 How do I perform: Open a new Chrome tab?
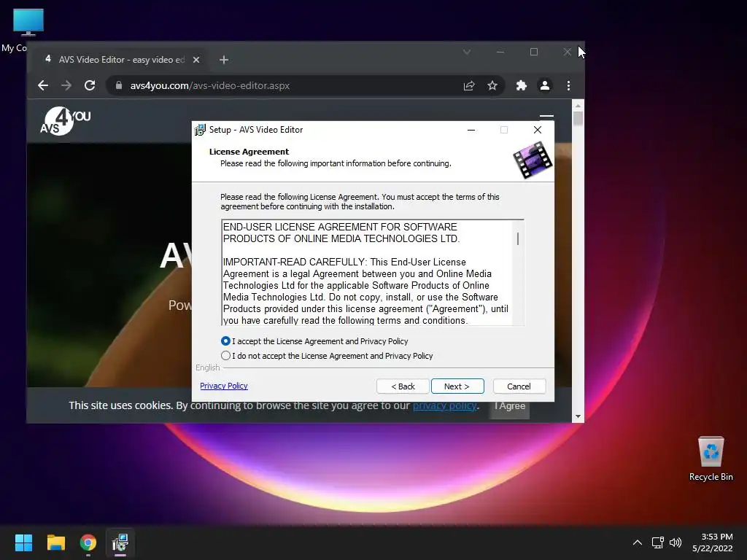[224, 60]
